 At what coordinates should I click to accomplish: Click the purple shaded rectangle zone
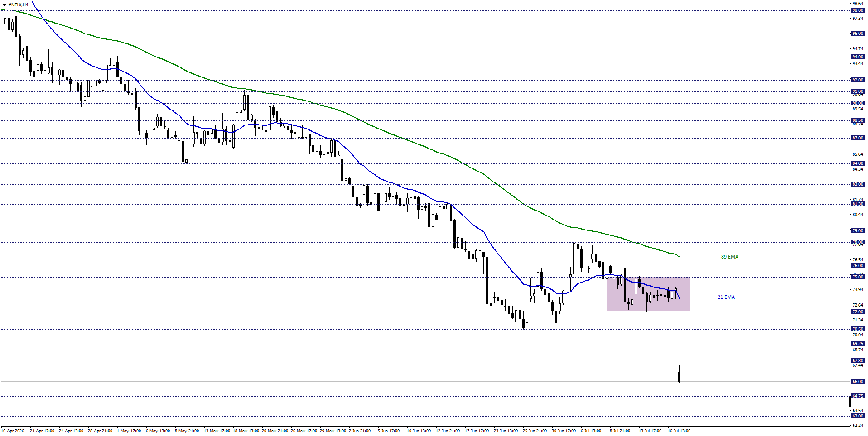[648, 294]
